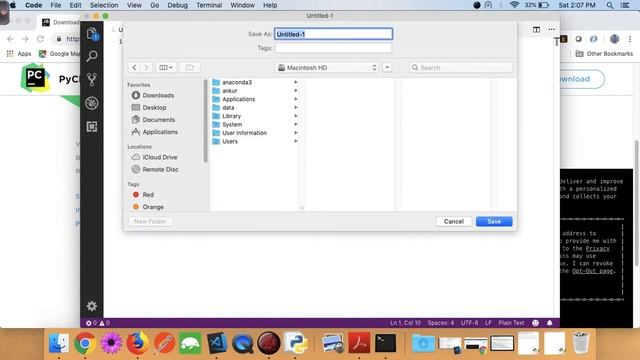Go forward in the save dialog
The height and width of the screenshot is (360, 640).
pyautogui.click(x=146, y=67)
